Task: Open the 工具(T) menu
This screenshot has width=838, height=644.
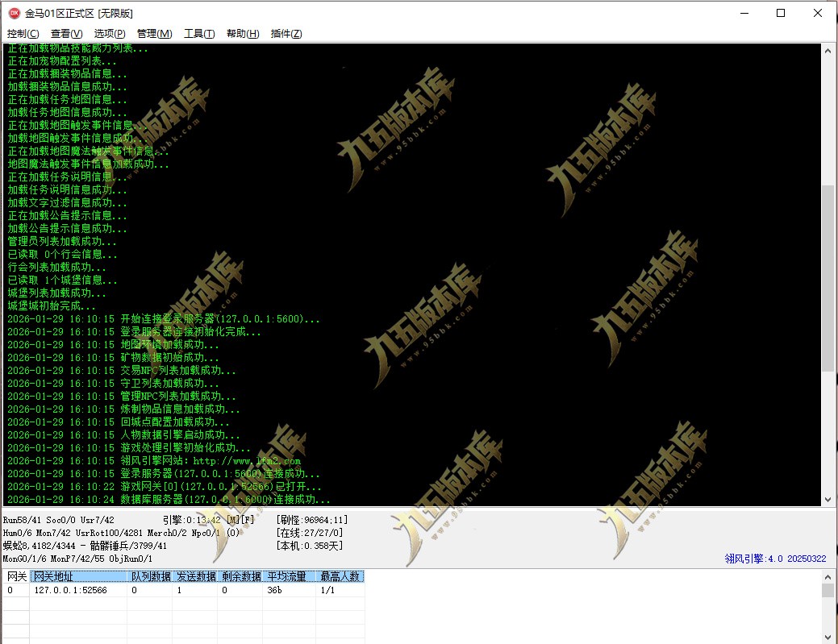Action: (199, 34)
